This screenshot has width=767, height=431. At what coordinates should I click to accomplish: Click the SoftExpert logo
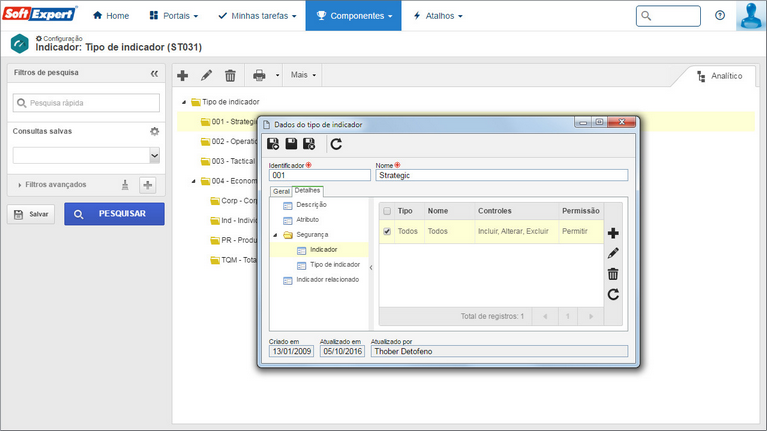tap(40, 14)
